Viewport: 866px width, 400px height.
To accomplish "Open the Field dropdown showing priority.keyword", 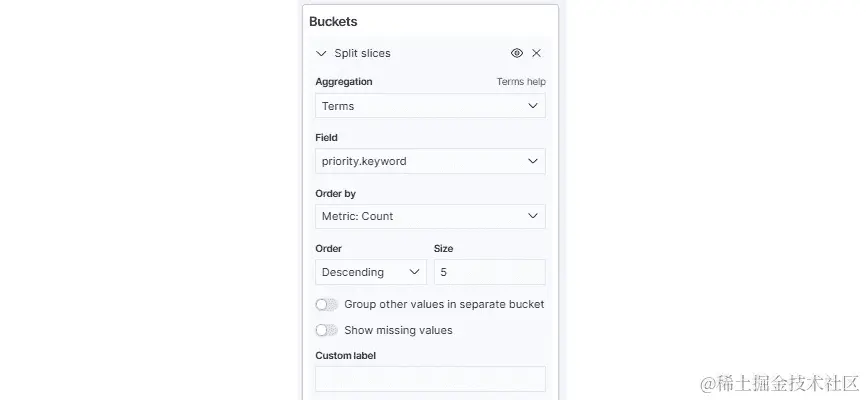I will point(430,161).
